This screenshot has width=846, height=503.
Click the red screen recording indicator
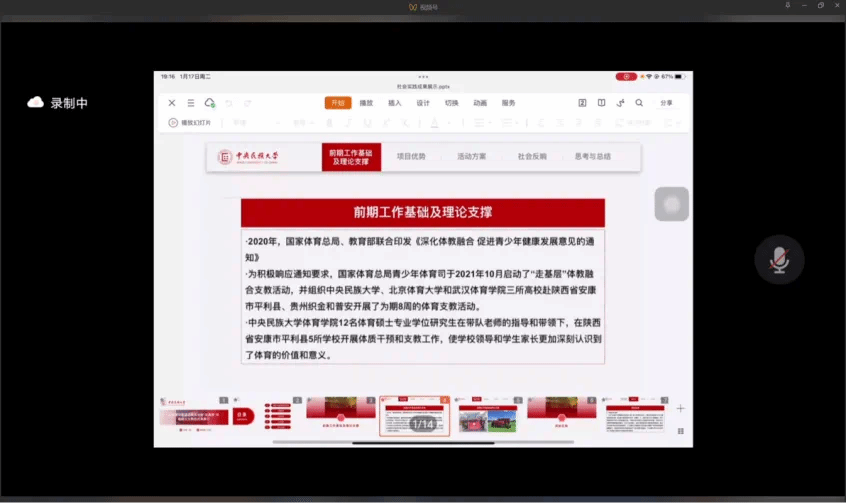(626, 76)
